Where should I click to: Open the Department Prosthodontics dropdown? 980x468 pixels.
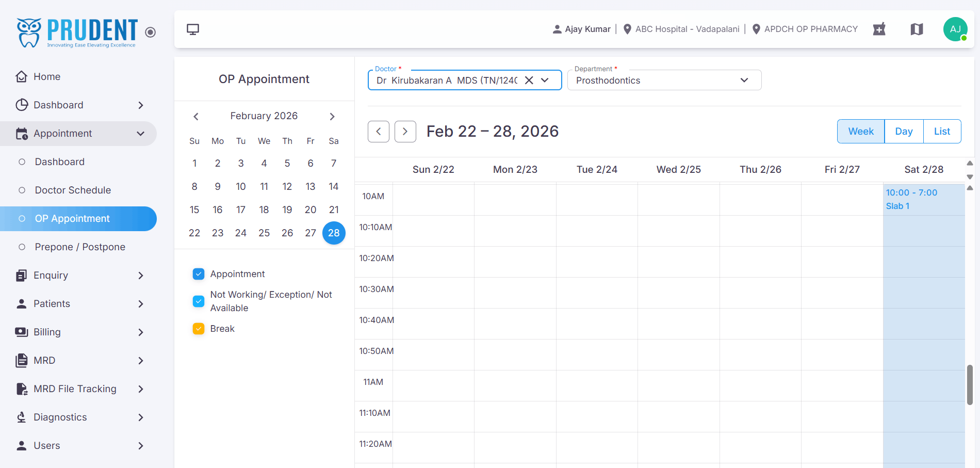point(664,80)
